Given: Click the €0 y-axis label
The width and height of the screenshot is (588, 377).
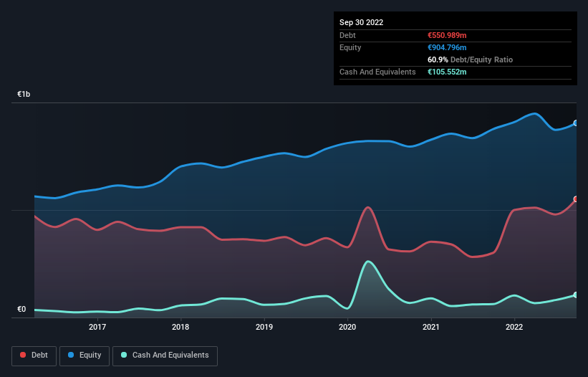Looking at the screenshot, I should (21, 309).
